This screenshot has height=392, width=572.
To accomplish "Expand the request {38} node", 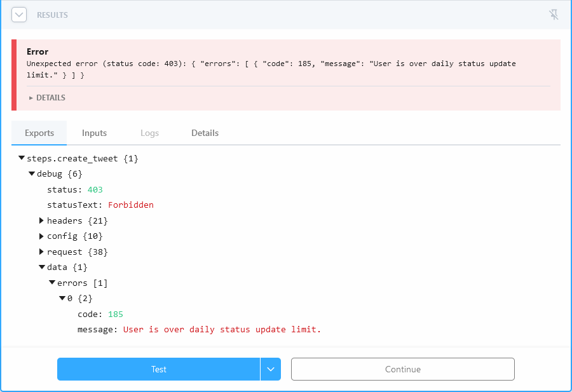I will click(41, 252).
